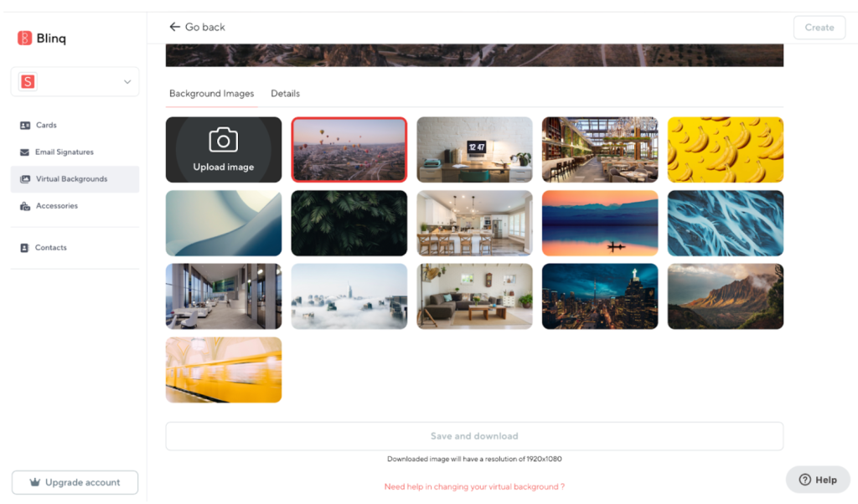Click the Contacts sidebar icon
The width and height of the screenshot is (858, 504).
click(25, 248)
